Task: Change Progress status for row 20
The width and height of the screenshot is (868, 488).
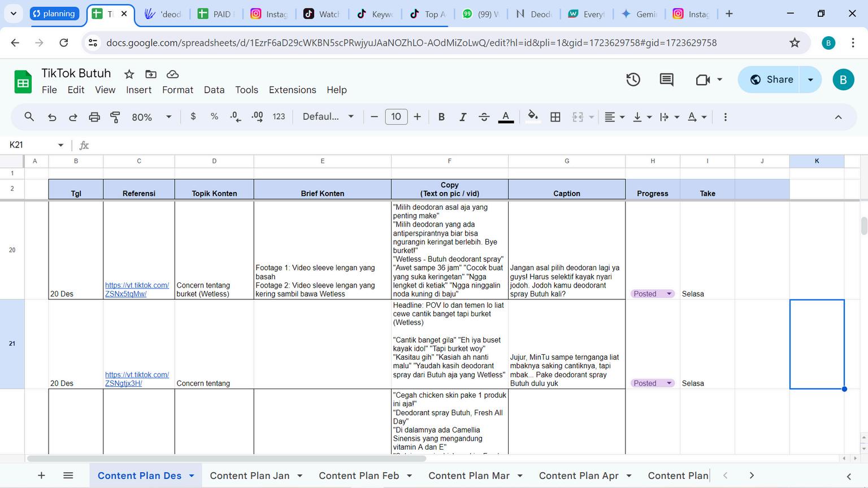Action: [x=653, y=294]
